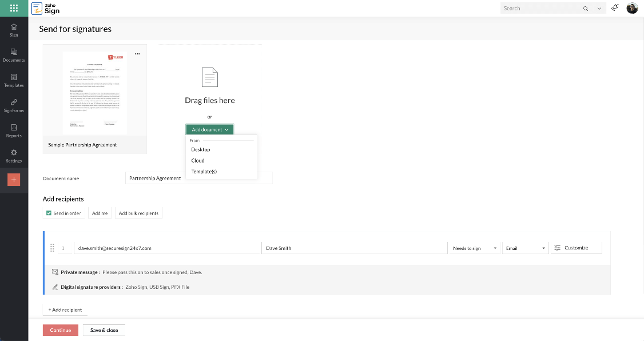Open the Sign home icon in sidebar
Screen dimensions: 644x341
pyautogui.click(x=13, y=29)
